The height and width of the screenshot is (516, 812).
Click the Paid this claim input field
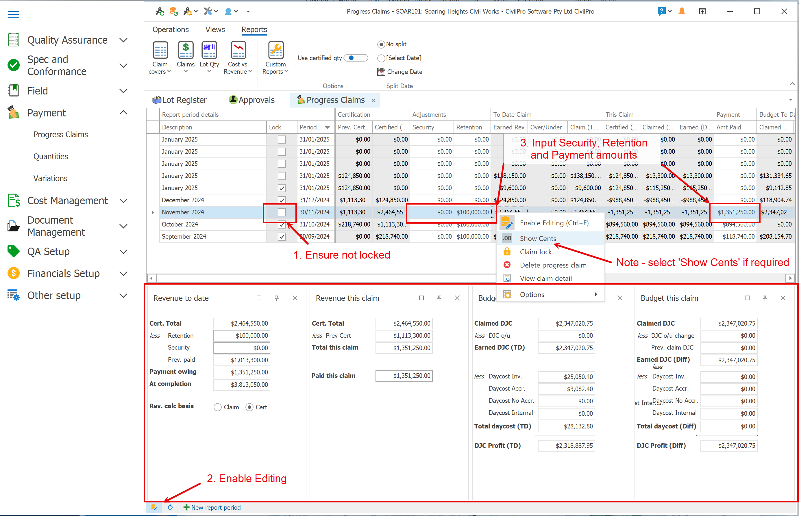click(x=404, y=376)
